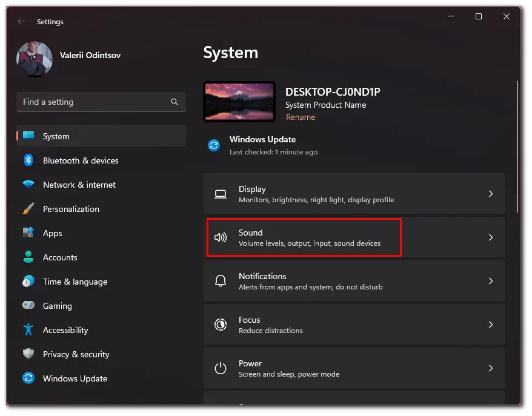Open Windows Update status heading
Screen dimensions: 532x416
point(262,139)
